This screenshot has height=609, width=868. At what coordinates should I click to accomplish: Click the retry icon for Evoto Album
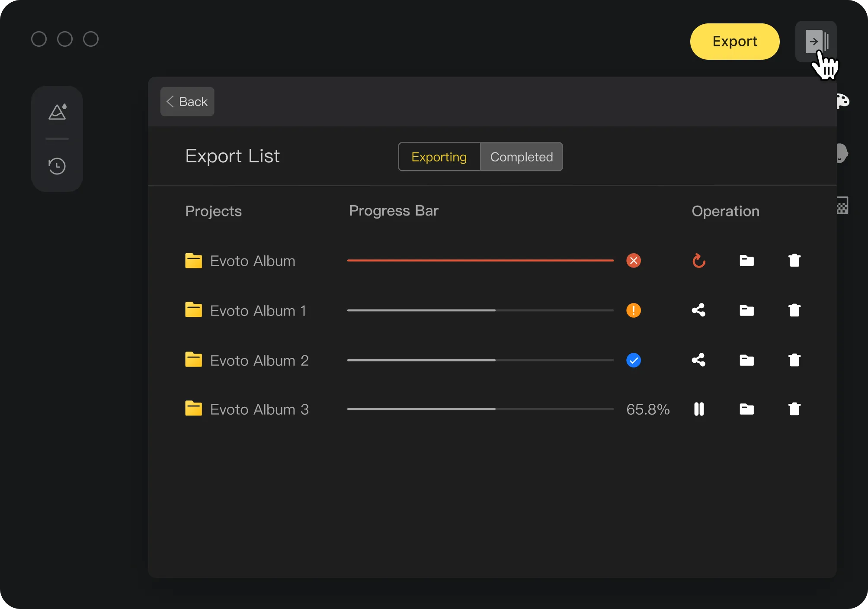tap(698, 261)
